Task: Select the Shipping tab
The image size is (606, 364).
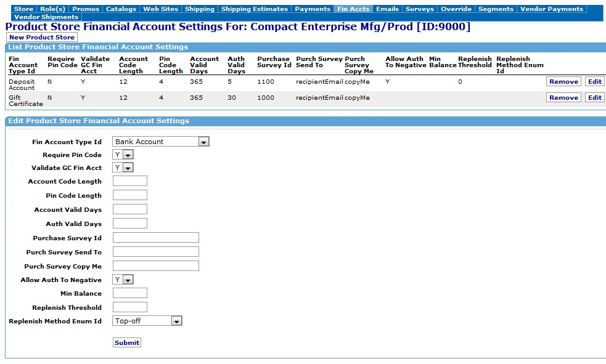Action: (x=199, y=9)
